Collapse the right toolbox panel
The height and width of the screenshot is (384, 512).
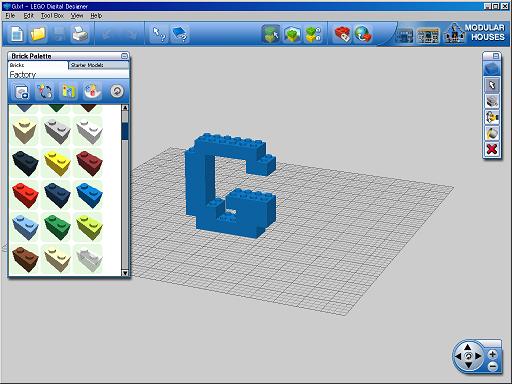[x=496, y=56]
